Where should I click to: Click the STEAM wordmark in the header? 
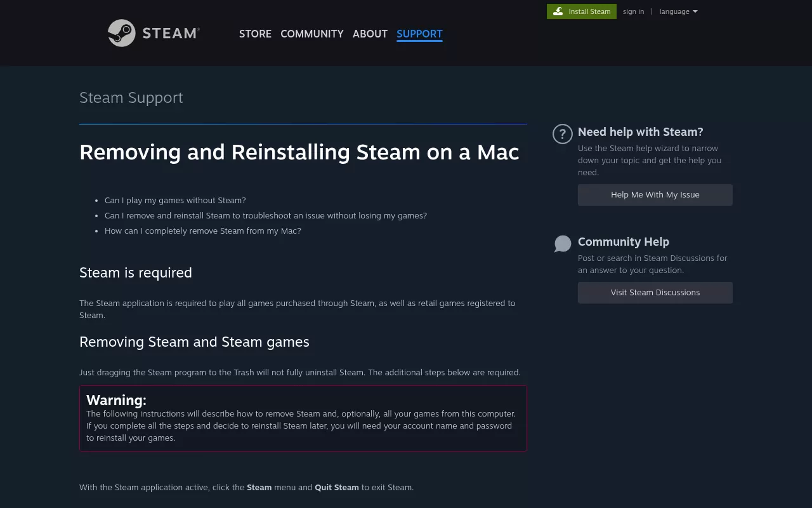(171, 34)
